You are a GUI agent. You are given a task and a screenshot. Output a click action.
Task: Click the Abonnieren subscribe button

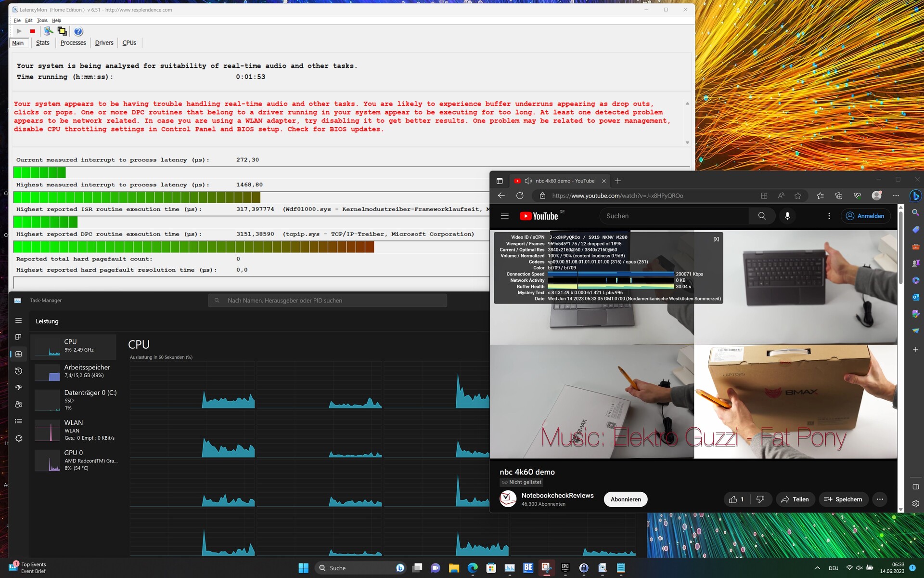[x=625, y=499]
